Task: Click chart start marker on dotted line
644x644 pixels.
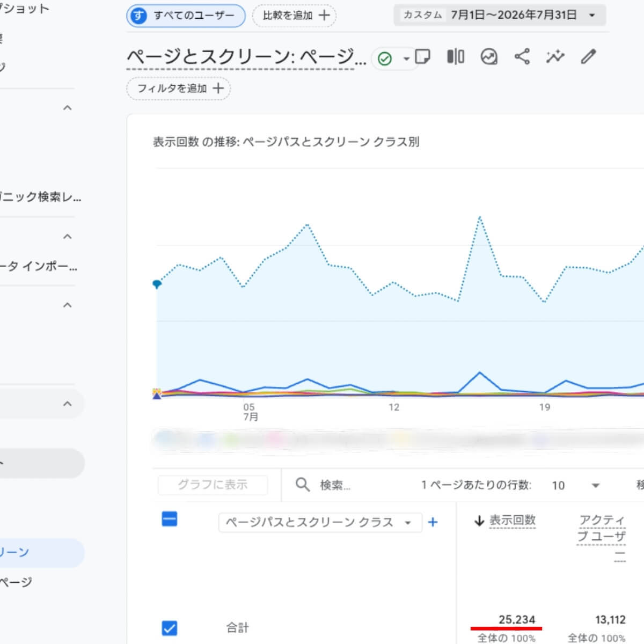Action: click(157, 284)
